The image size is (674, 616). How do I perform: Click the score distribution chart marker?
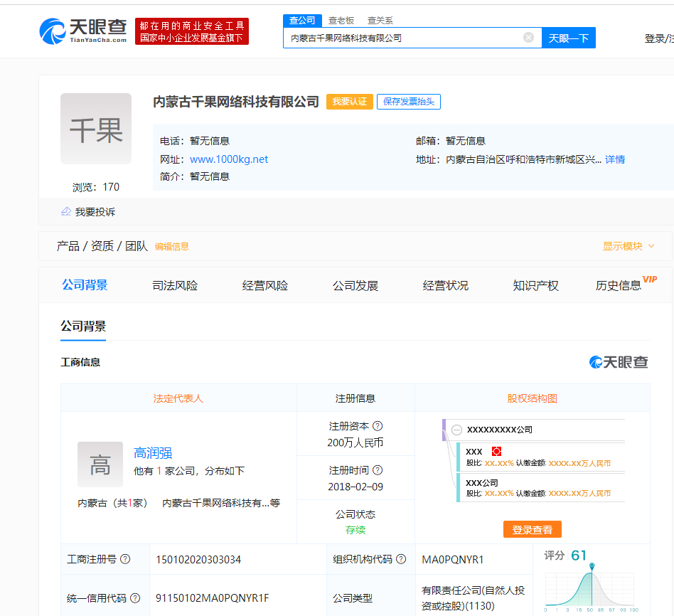tap(592, 565)
